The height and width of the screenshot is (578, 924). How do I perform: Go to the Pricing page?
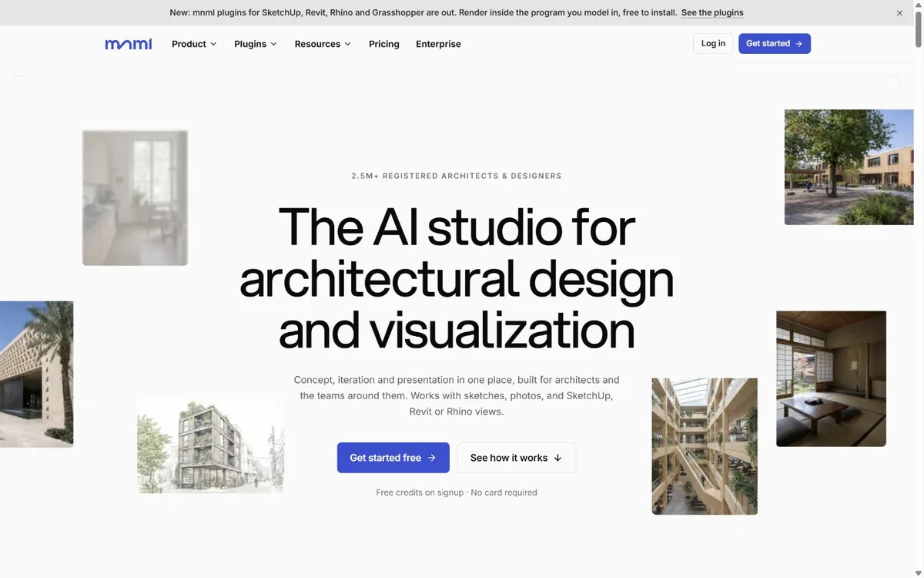[x=384, y=44]
